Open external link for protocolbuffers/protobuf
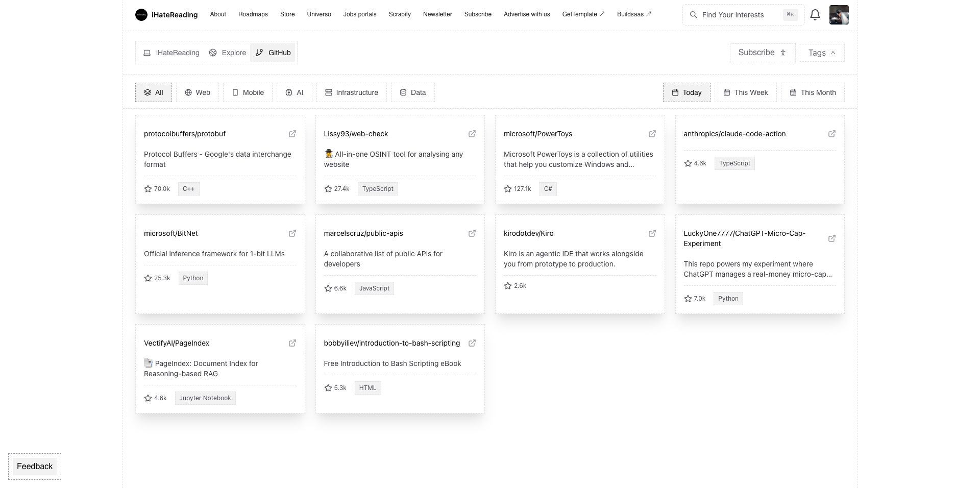Image resolution: width=980 pixels, height=488 pixels. point(292,134)
